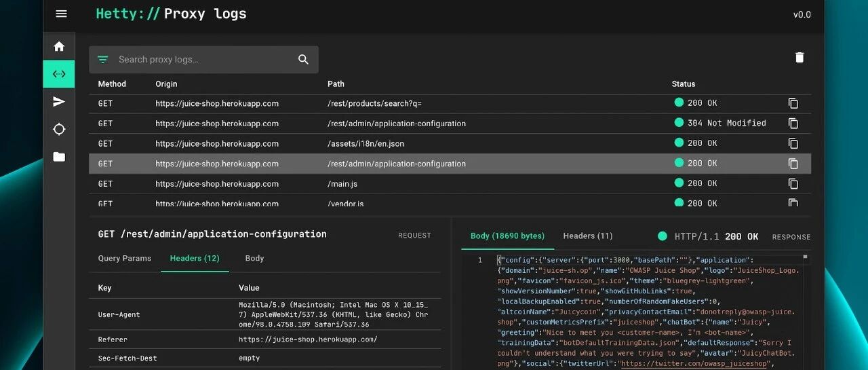
Task: Delete all proxy logs with trash icon
Action: point(800,58)
